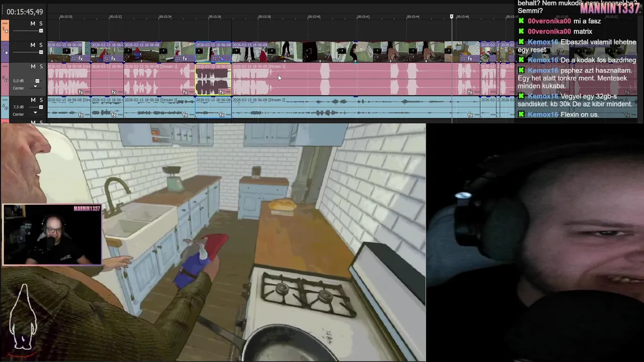Click the 00:15:40 ruler mark
Viewport: 644px width, 362px height.
[x=314, y=17]
